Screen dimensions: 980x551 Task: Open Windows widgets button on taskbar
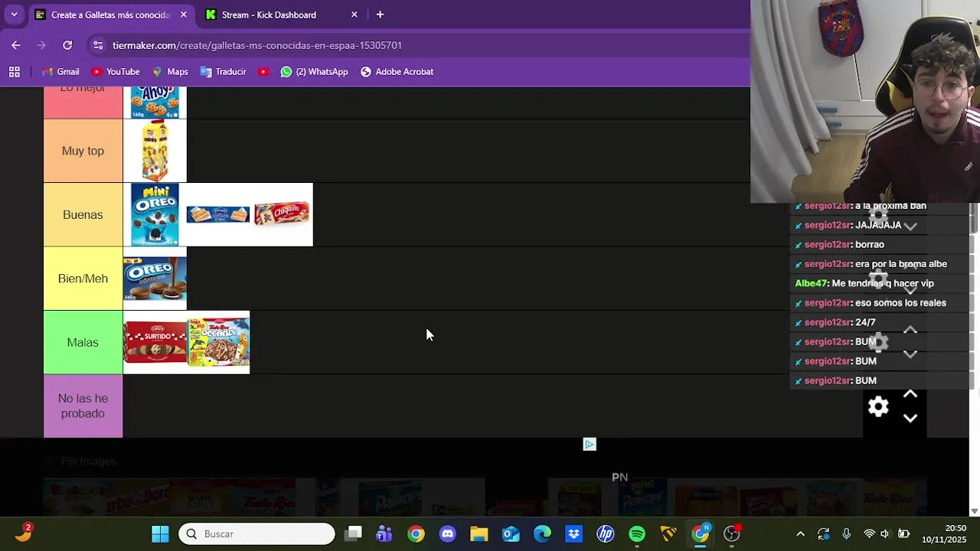coord(23,533)
